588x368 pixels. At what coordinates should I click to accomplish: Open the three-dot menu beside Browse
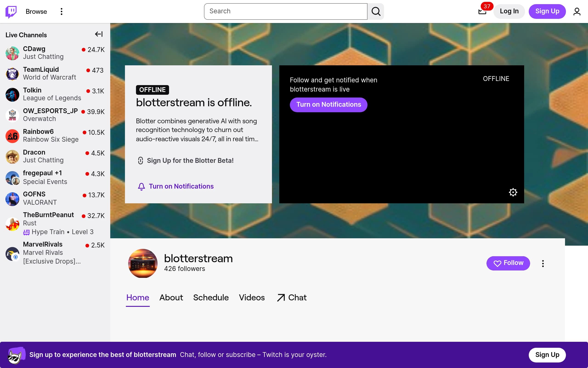click(x=62, y=11)
